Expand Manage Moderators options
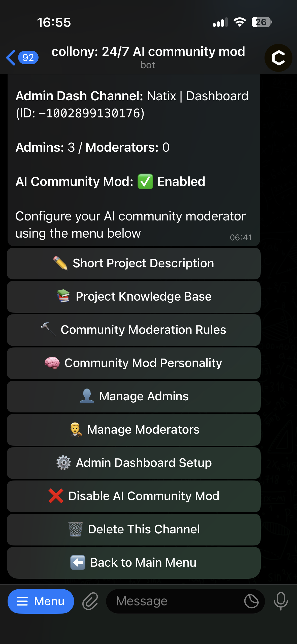 click(133, 429)
